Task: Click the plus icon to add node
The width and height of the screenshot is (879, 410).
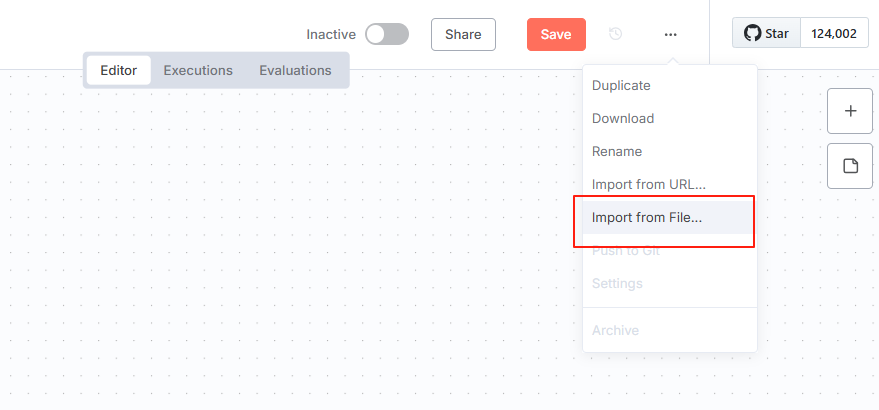Action: click(850, 111)
